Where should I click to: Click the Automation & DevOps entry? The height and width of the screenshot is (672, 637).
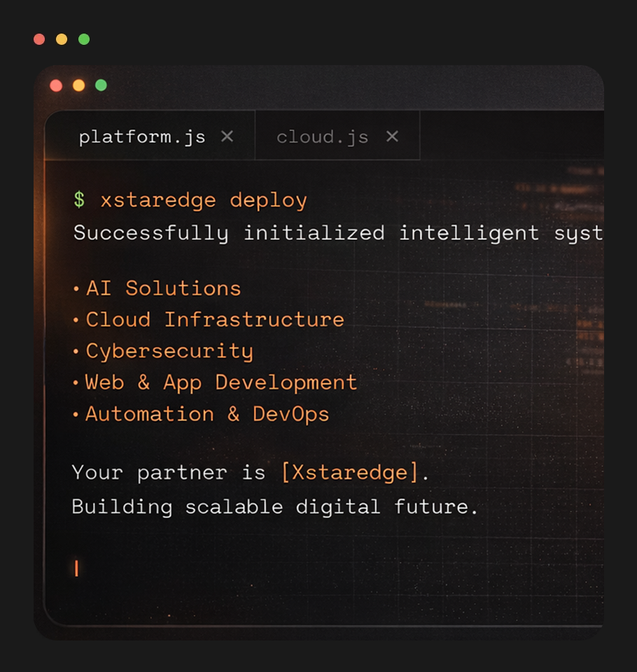coord(207,414)
